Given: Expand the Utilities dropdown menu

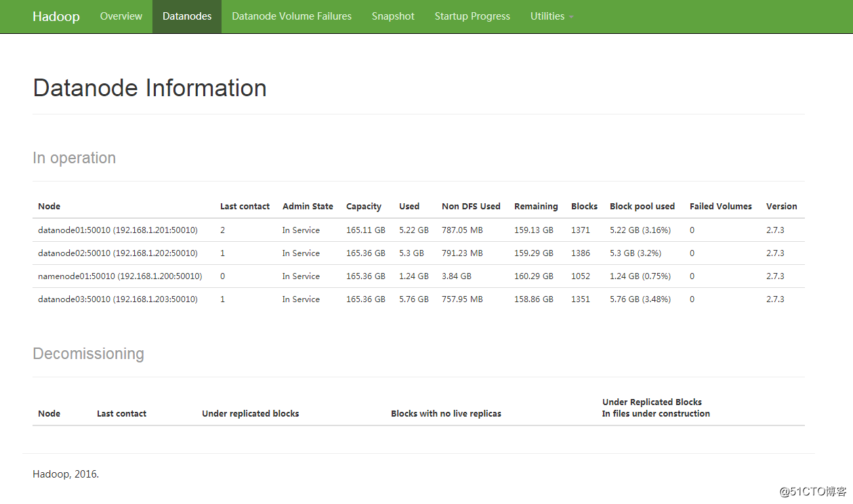Looking at the screenshot, I should tap(552, 16).
